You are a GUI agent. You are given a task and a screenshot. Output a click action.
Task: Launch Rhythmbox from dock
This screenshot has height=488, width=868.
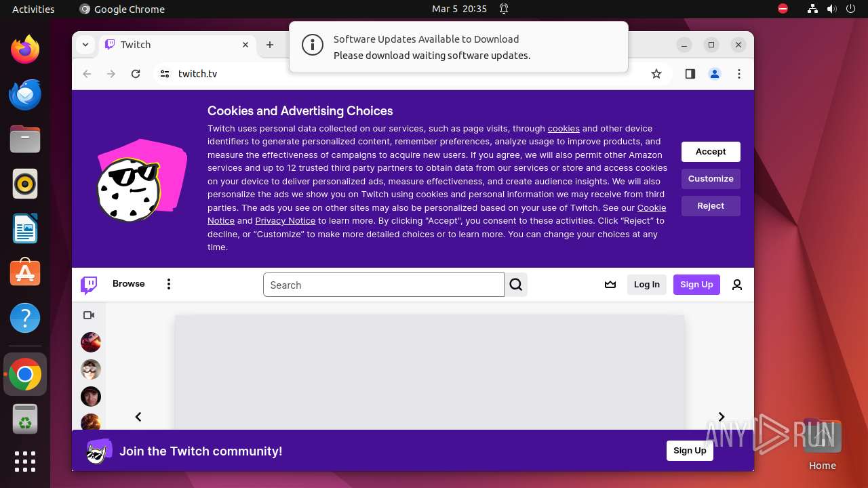tap(25, 184)
